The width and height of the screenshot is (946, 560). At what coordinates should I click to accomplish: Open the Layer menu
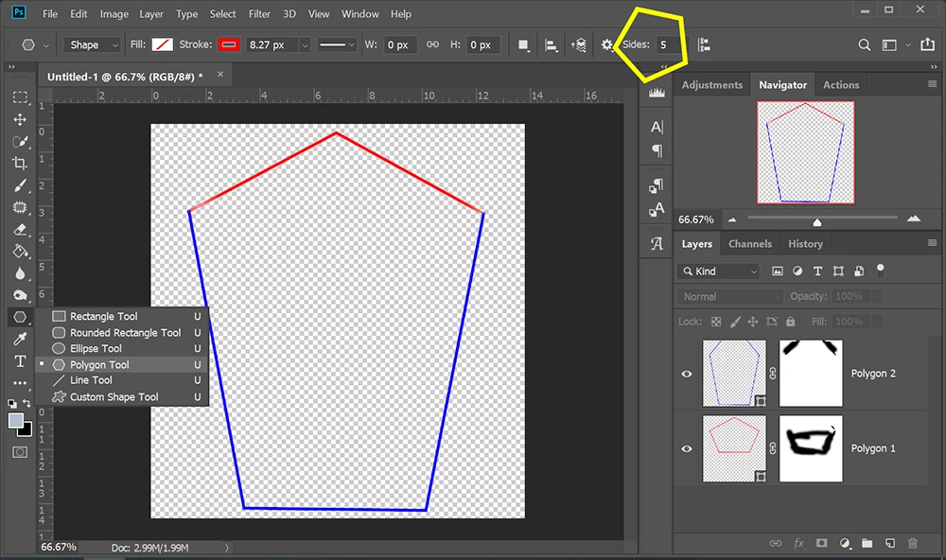pos(150,14)
